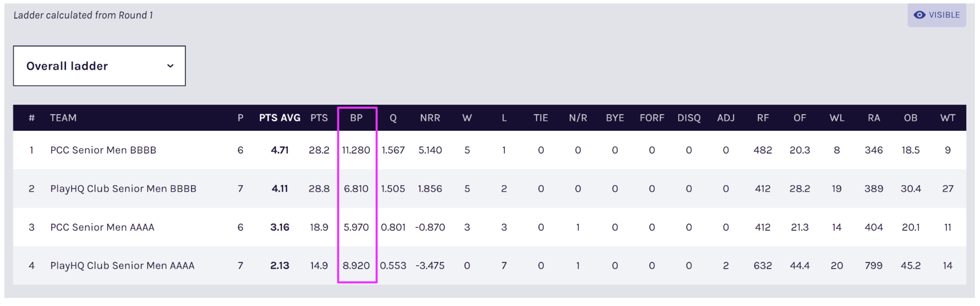Select PCC Senior Men AAAA team
Image resolution: width=980 pixels, height=306 pixels.
(x=102, y=227)
